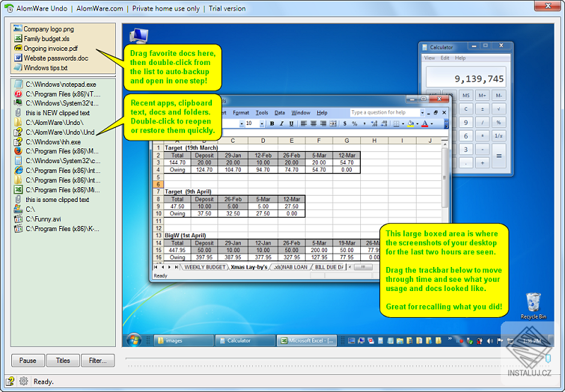The image size is (565, 392).
Task: Center align in Excel toolbar
Action: click(x=314, y=124)
